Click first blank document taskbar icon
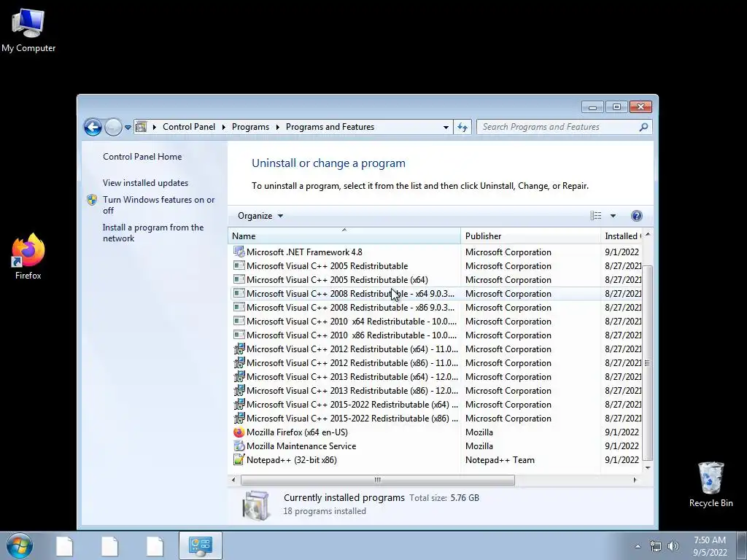Screen dimensions: 747x560 (64, 546)
